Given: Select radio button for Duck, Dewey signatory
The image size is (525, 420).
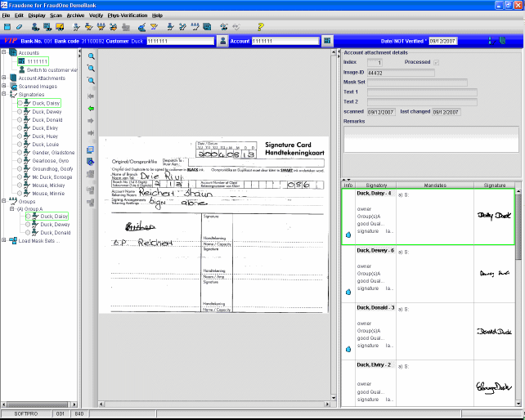Looking at the screenshot, I should [x=20, y=112].
